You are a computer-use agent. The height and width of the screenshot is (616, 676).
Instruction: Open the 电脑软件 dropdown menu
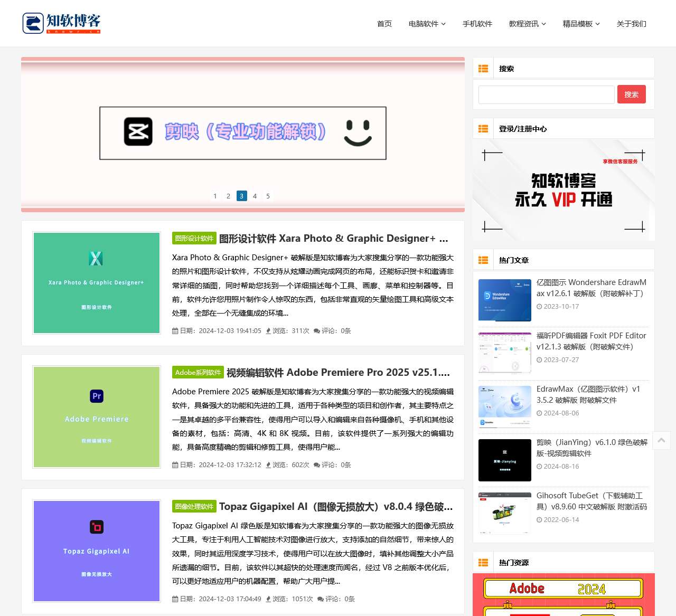pyautogui.click(x=427, y=24)
